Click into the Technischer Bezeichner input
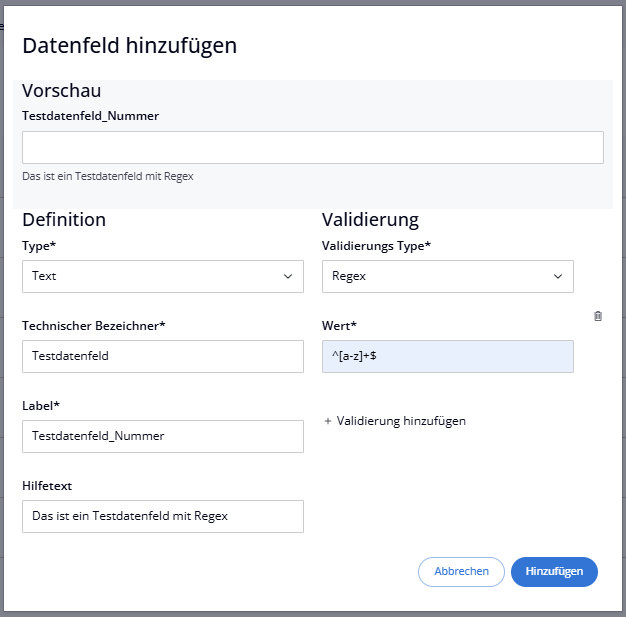Viewport: 626px width, 617px height. [x=162, y=356]
